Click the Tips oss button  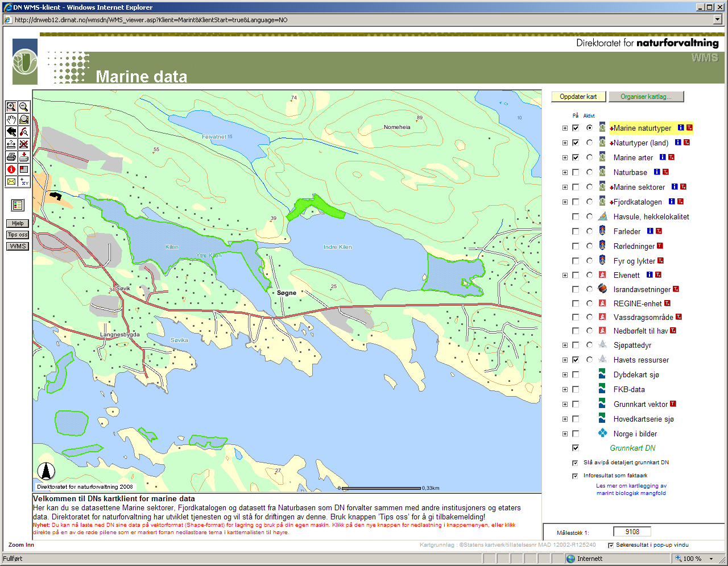18,235
